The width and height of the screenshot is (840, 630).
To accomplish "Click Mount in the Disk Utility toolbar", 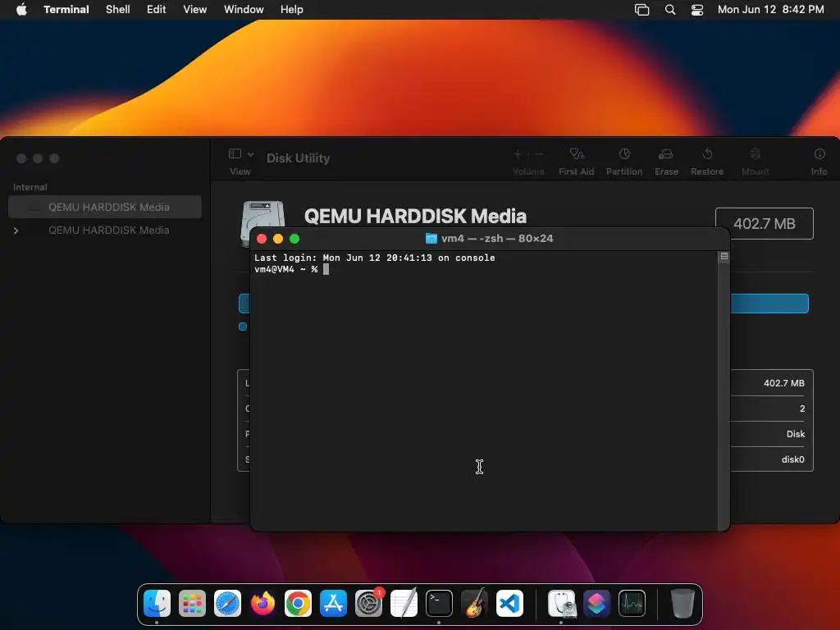I will click(756, 162).
